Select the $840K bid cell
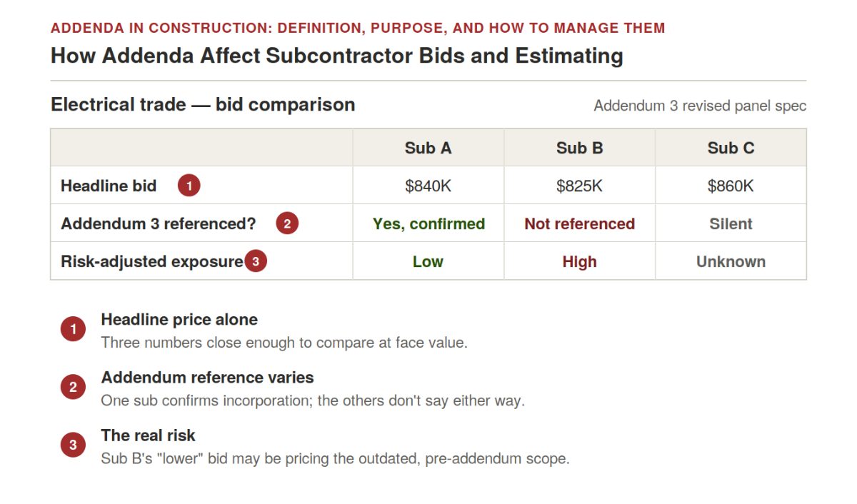857x504 pixels. [x=428, y=186]
